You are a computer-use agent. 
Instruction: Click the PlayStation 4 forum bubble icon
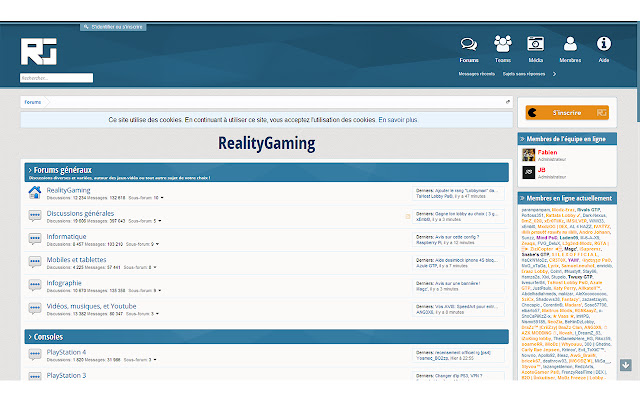35,354
